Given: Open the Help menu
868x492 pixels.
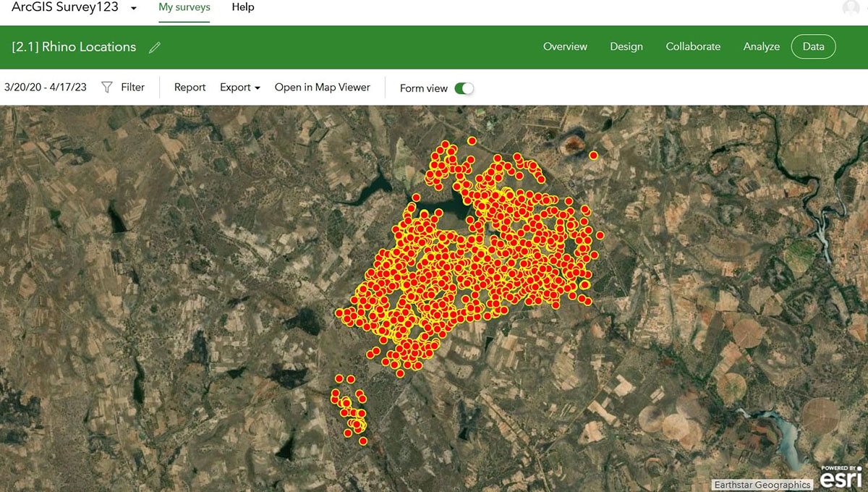Looking at the screenshot, I should 243,7.
